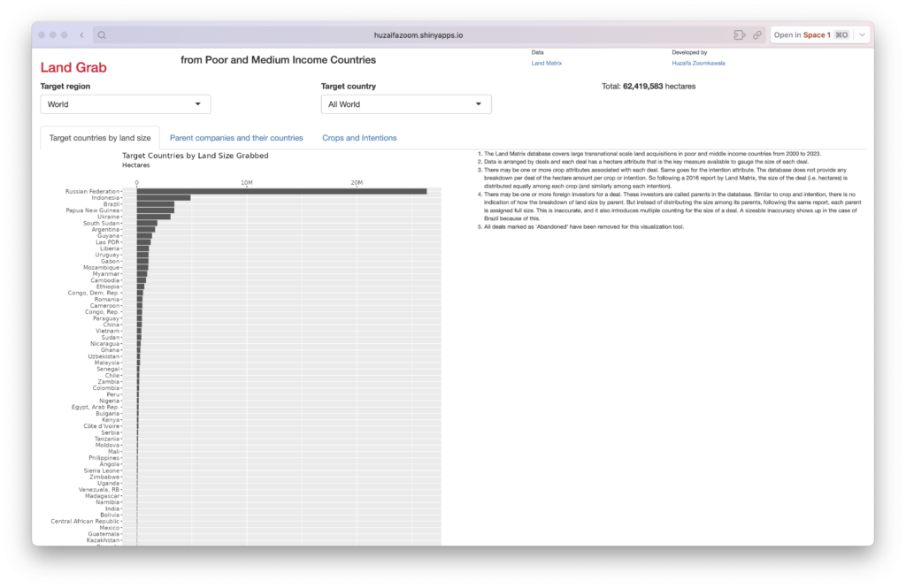Open the Target country dropdown
Screen dimensions: 906x588
pyautogui.click(x=405, y=104)
